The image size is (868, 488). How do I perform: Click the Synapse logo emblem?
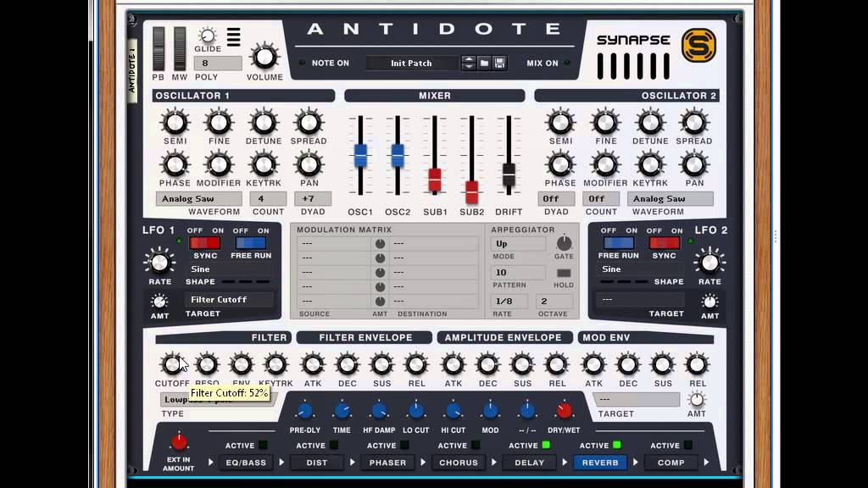698,46
